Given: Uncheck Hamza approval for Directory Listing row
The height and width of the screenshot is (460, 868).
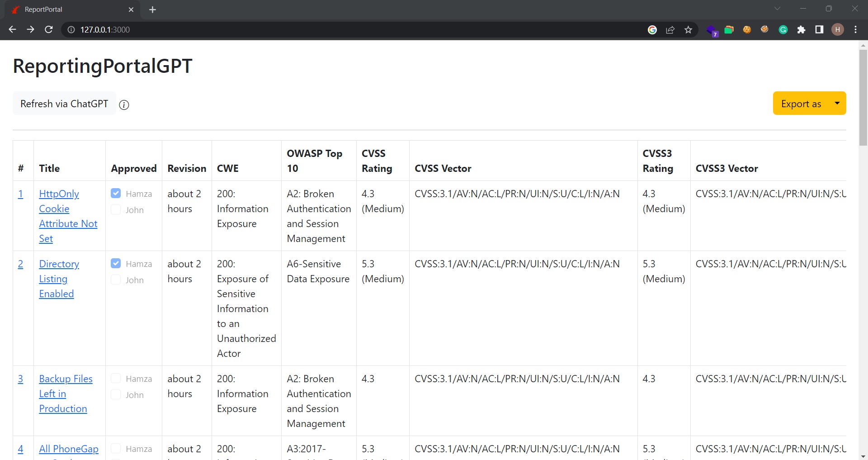Looking at the screenshot, I should click(x=116, y=263).
